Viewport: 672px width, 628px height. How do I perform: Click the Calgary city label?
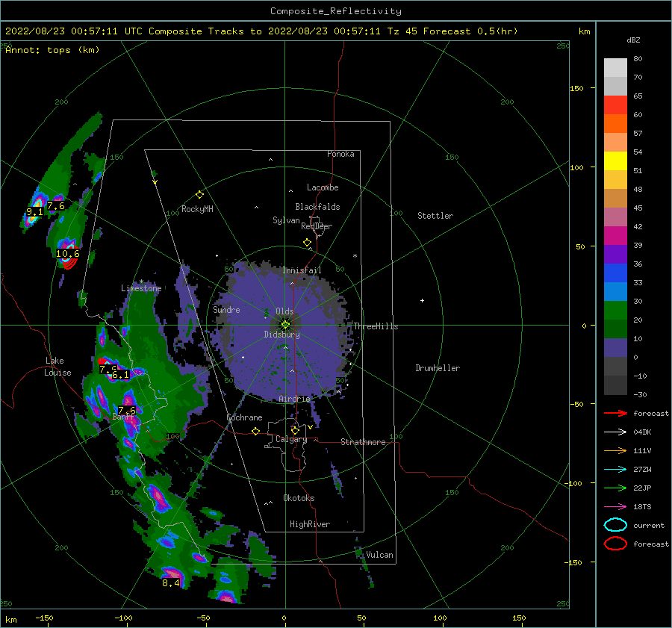click(291, 439)
